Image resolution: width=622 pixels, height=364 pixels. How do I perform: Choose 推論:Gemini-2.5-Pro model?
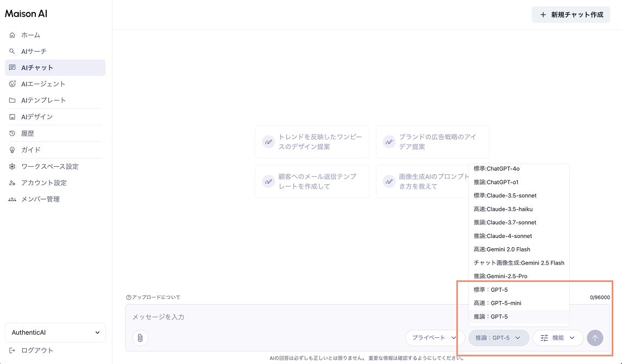519,277
